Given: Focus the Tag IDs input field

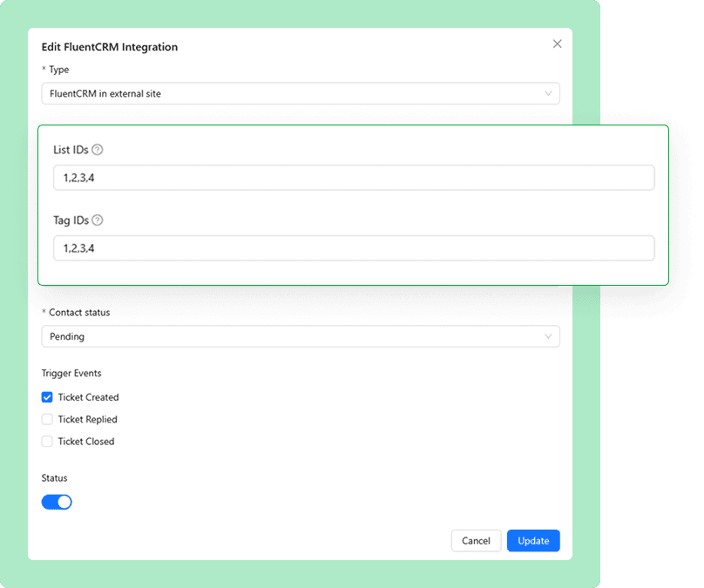Looking at the screenshot, I should (x=354, y=248).
